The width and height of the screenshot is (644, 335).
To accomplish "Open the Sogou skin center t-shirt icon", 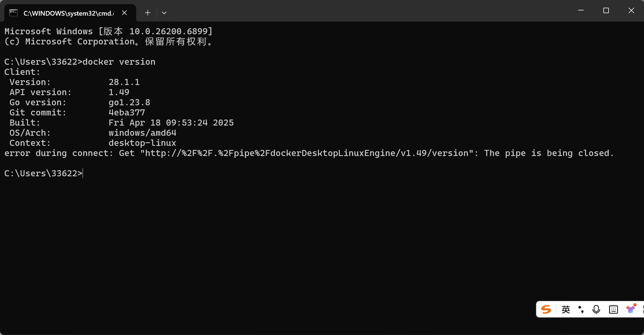I will coord(630,310).
